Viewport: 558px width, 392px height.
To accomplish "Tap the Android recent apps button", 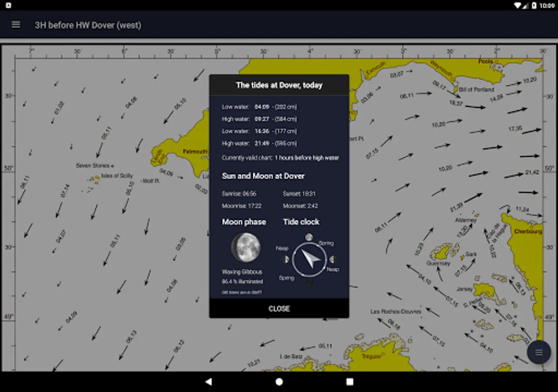I will point(350,382).
